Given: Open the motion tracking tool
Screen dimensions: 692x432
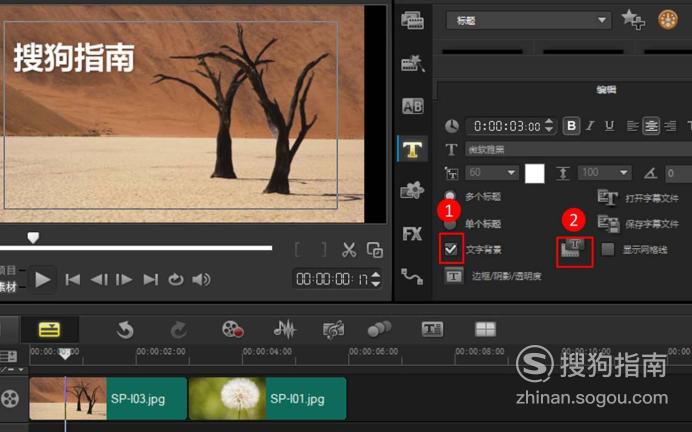Looking at the screenshot, I should pyautogui.click(x=379, y=329).
